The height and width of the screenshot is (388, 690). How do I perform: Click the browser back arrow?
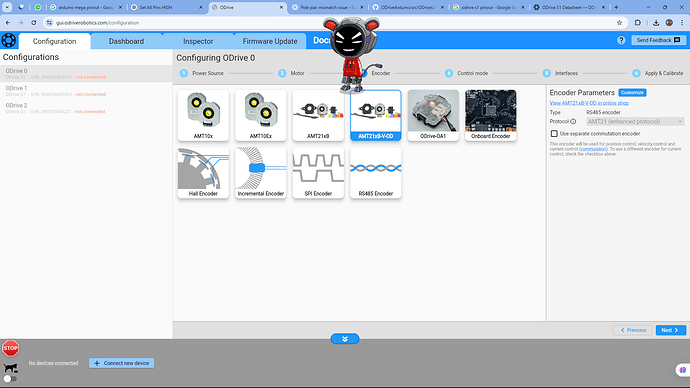pyautogui.click(x=8, y=22)
